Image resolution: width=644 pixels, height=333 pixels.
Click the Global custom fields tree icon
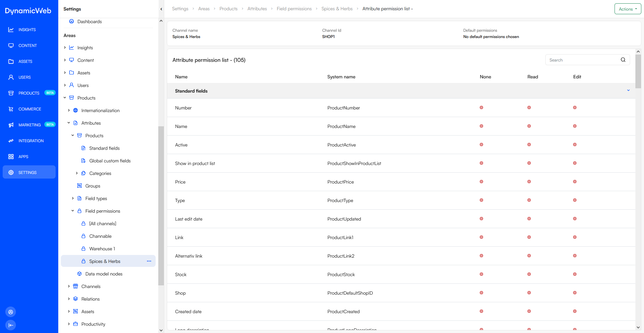click(83, 161)
